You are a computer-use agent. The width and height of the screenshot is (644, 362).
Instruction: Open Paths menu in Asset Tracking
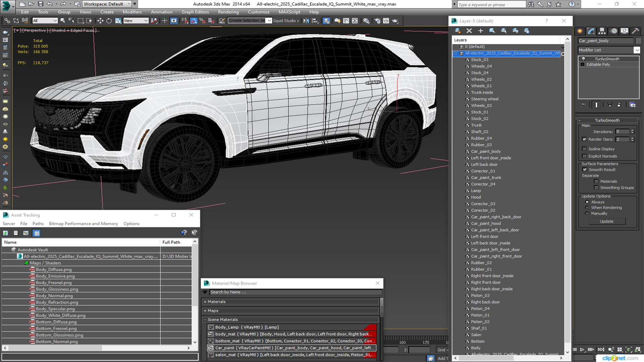[x=38, y=224]
